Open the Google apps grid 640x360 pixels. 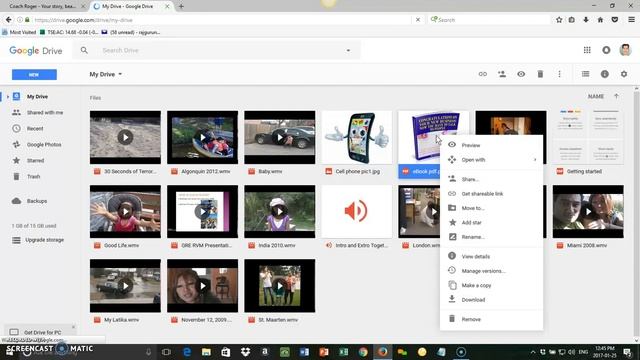587,50
